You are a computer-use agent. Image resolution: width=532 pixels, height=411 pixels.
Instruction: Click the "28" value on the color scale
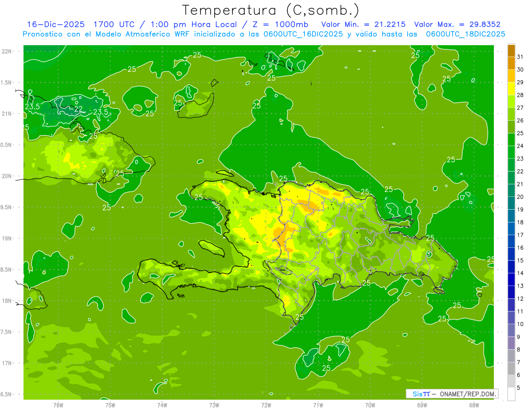(520, 95)
